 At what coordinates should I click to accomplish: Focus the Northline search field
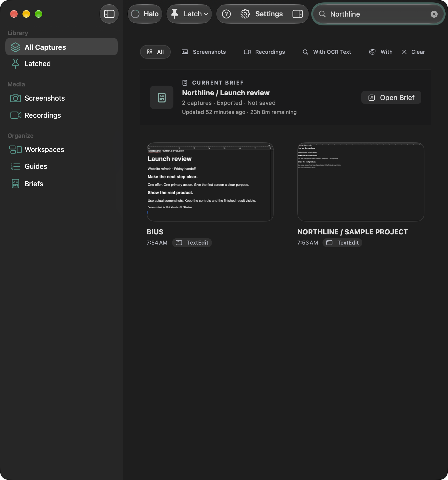[x=378, y=14]
